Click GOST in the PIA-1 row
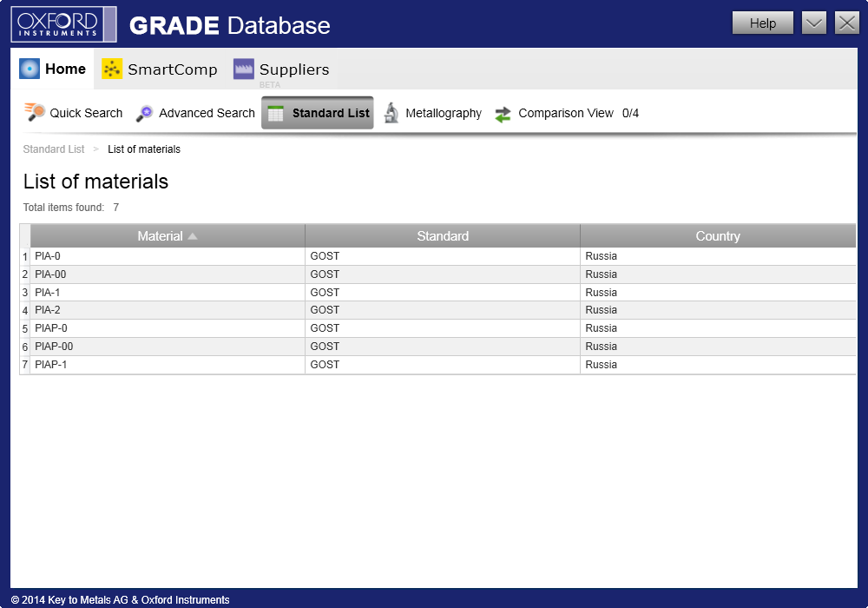Screen dimensions: 868x608 pos(325,293)
